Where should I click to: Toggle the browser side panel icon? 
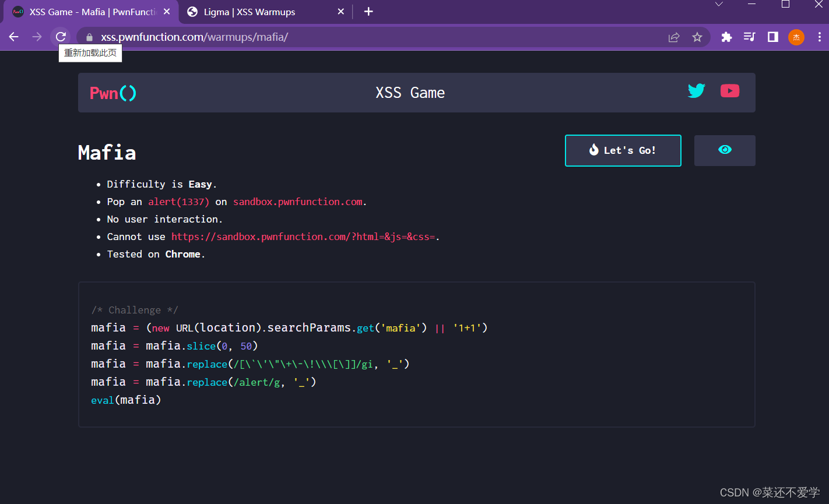tap(773, 37)
